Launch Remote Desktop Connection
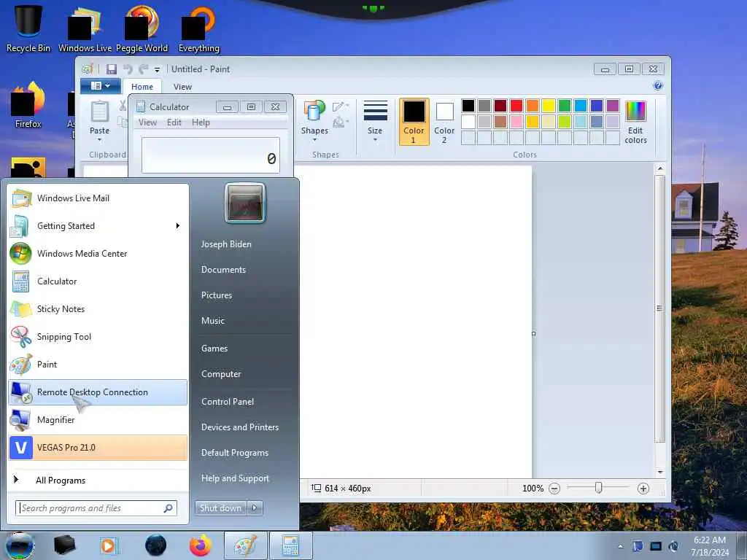Image resolution: width=747 pixels, height=560 pixels. 98,392
